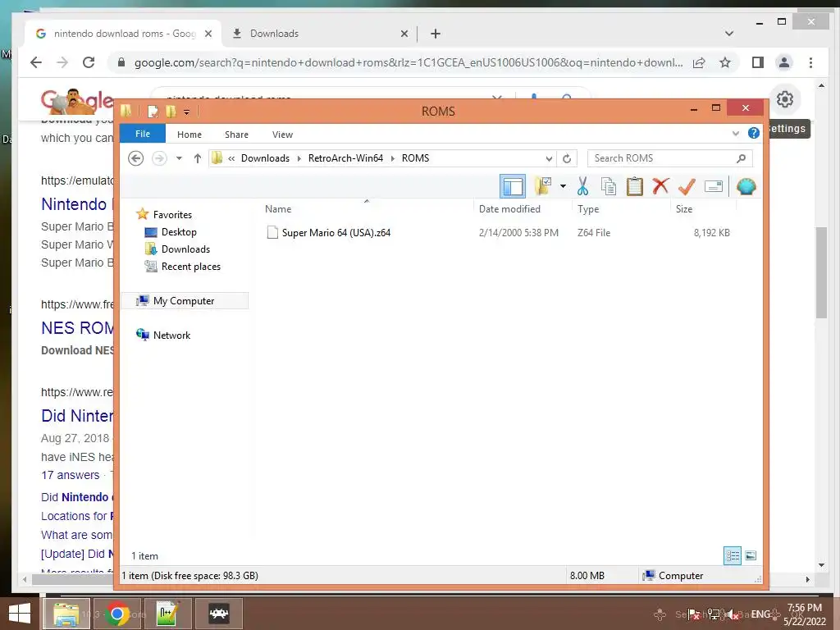Click the Chrome address bar URL

409,62
